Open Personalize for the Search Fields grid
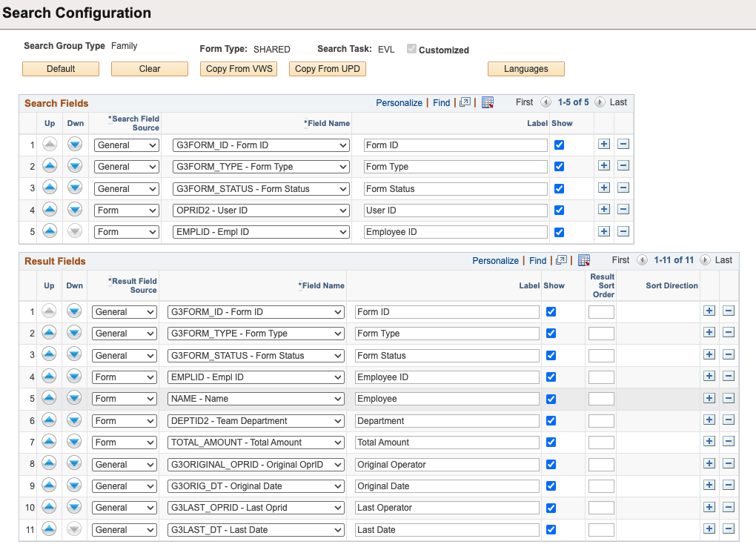 (x=399, y=102)
